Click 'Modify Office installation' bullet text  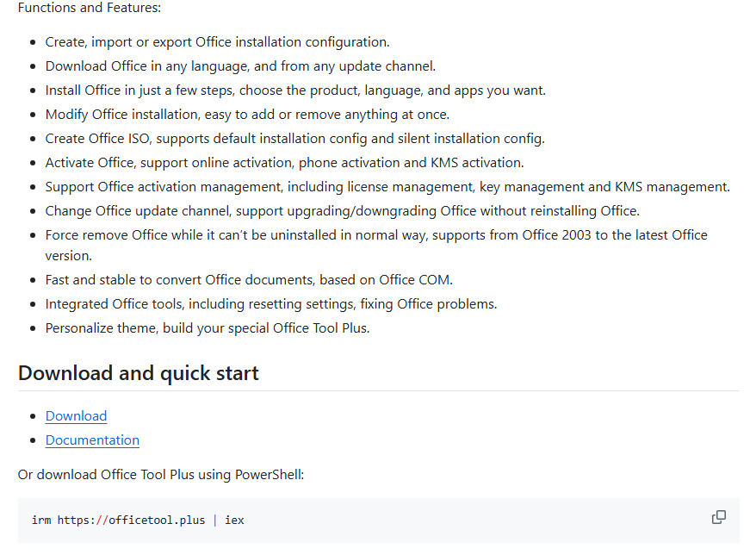(x=247, y=115)
